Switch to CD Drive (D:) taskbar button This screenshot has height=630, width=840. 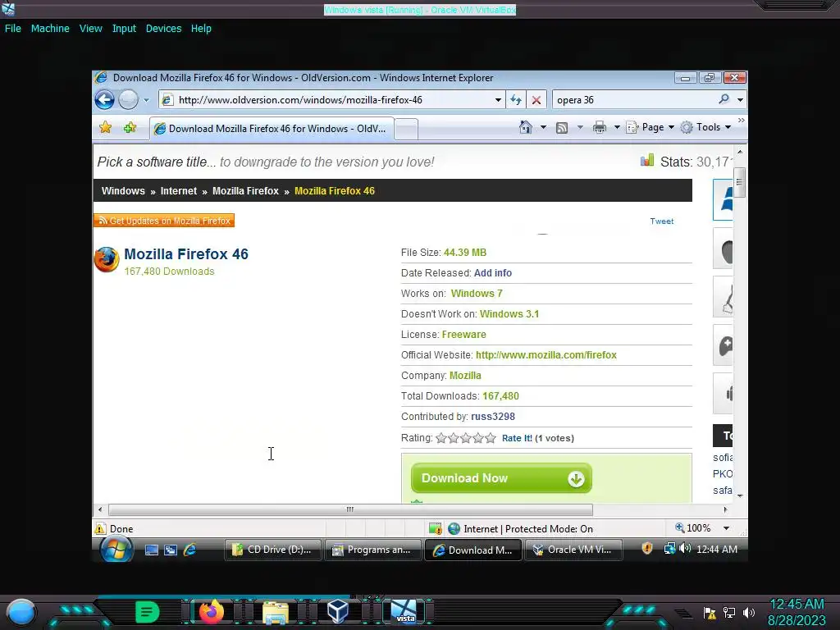272,550
